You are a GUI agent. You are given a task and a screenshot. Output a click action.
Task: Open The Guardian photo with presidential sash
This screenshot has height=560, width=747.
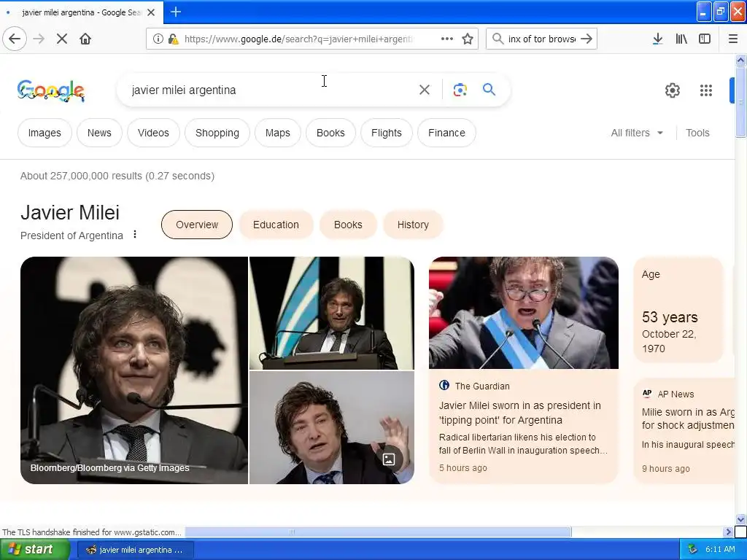(x=524, y=313)
